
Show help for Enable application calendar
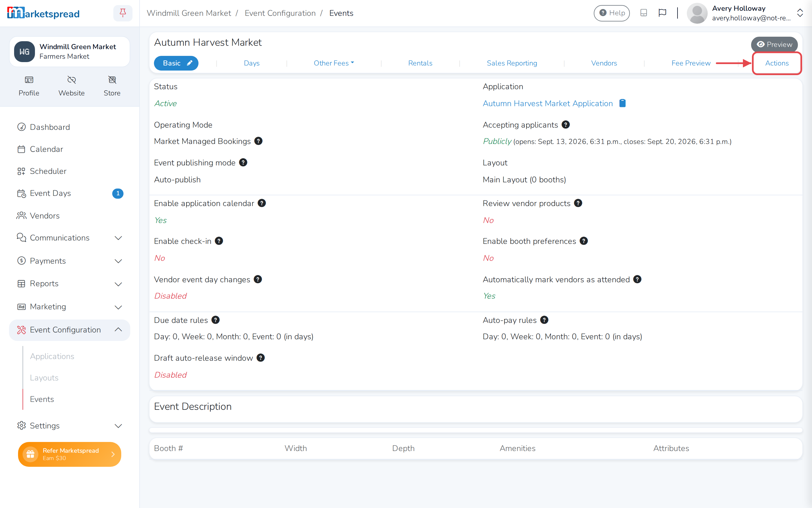tap(262, 203)
